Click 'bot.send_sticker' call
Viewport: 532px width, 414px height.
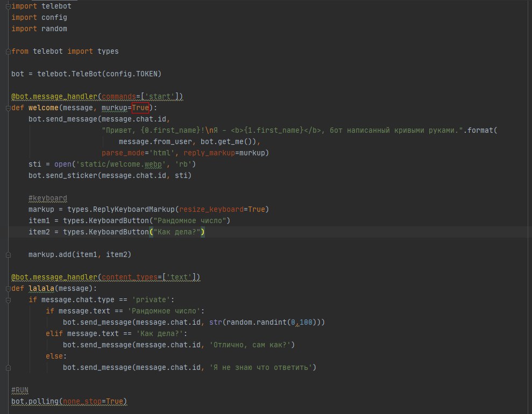coord(63,175)
